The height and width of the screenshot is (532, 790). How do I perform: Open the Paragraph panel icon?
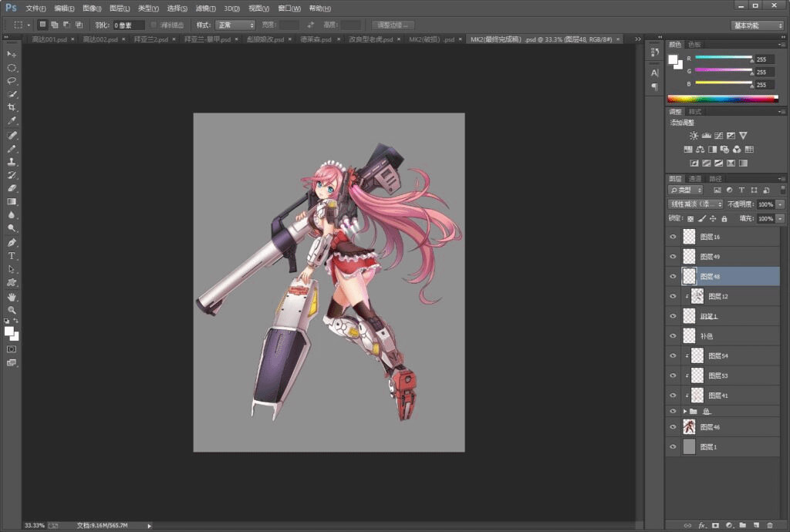(655, 86)
